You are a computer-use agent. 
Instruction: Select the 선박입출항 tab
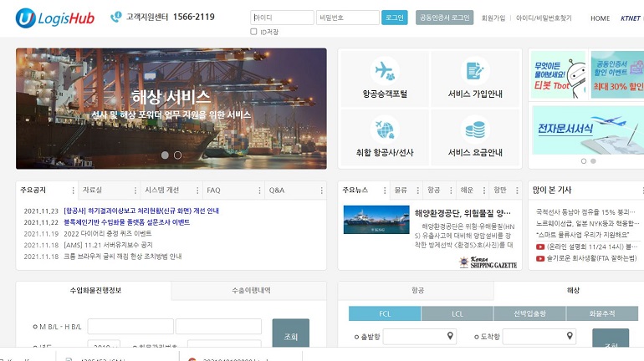pyautogui.click(x=529, y=313)
